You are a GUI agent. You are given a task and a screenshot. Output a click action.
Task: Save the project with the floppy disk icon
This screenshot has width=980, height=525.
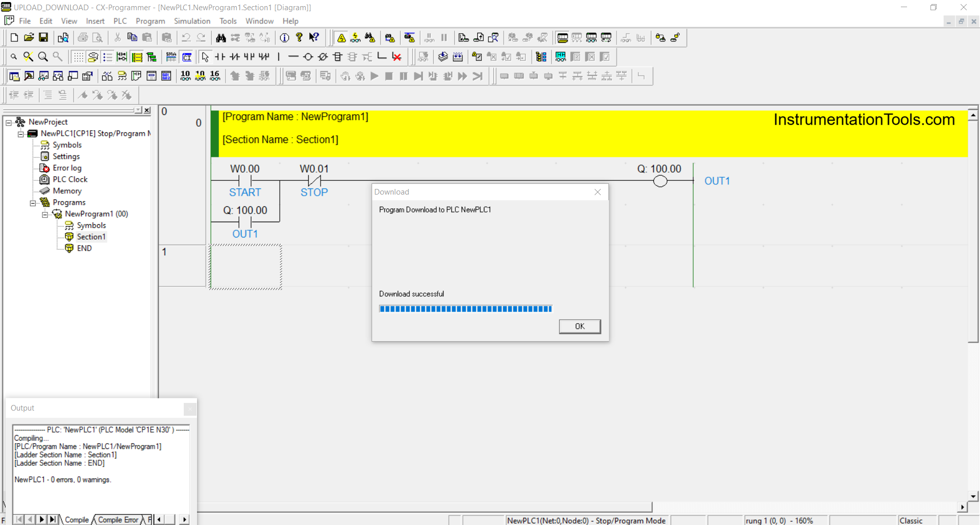click(x=43, y=37)
